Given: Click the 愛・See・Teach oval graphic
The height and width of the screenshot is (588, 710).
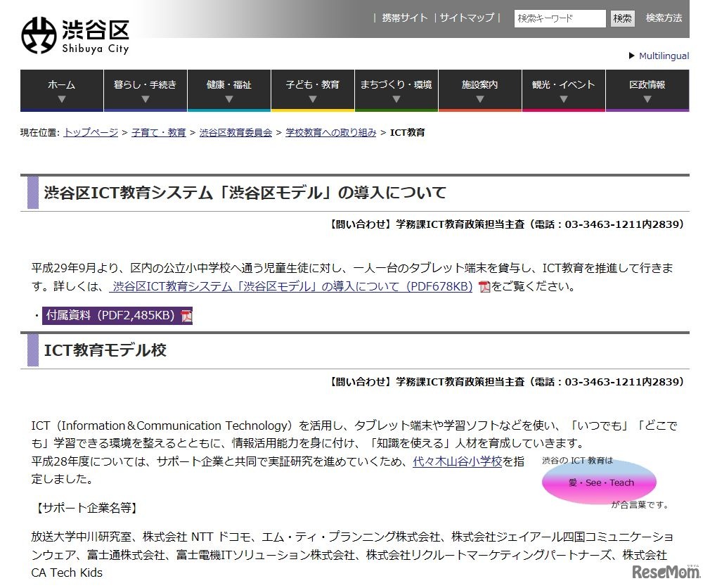Looking at the screenshot, I should coord(599,482).
